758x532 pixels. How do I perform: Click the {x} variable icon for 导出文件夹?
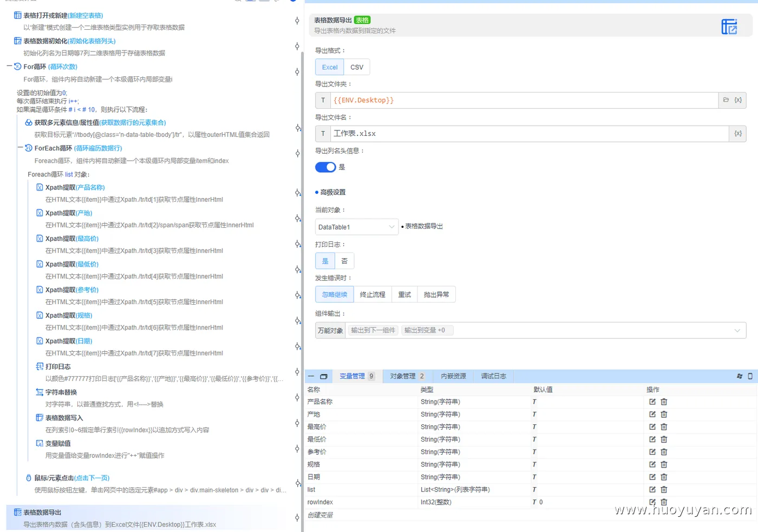738,100
